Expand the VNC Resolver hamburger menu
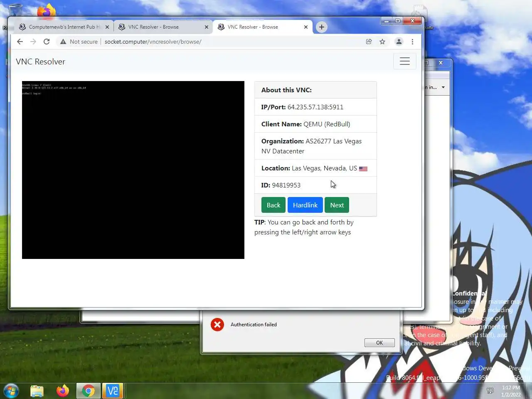The height and width of the screenshot is (399, 532). tap(405, 62)
